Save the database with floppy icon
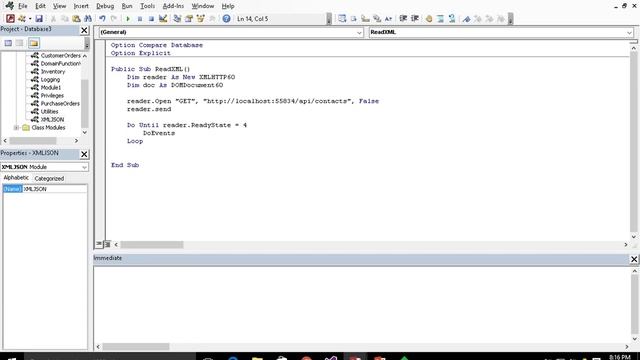The height and width of the screenshot is (360, 640). (x=39, y=18)
